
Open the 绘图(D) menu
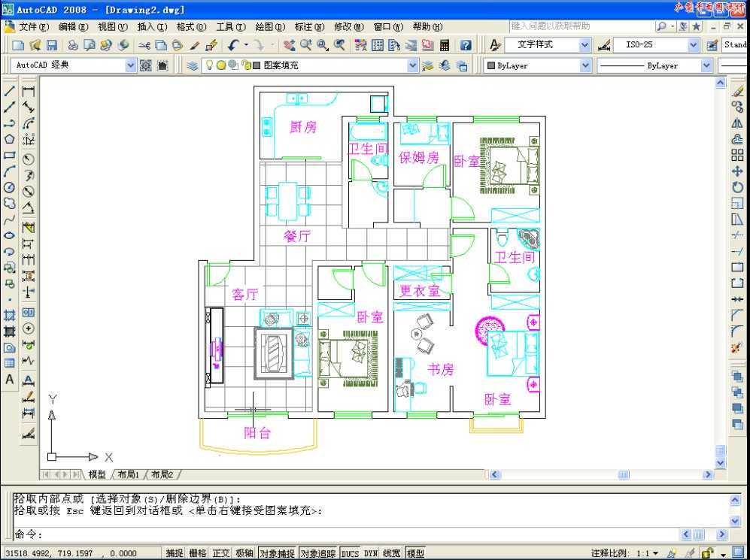coord(270,27)
